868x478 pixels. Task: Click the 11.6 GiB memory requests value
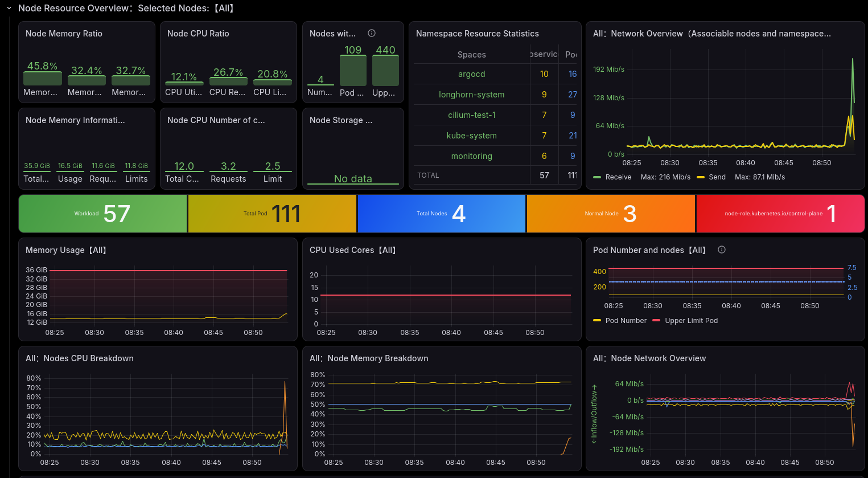tap(103, 166)
